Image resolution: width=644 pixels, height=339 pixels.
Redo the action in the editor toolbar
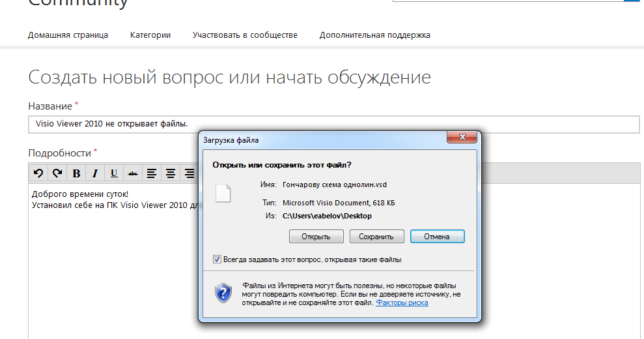tap(57, 173)
